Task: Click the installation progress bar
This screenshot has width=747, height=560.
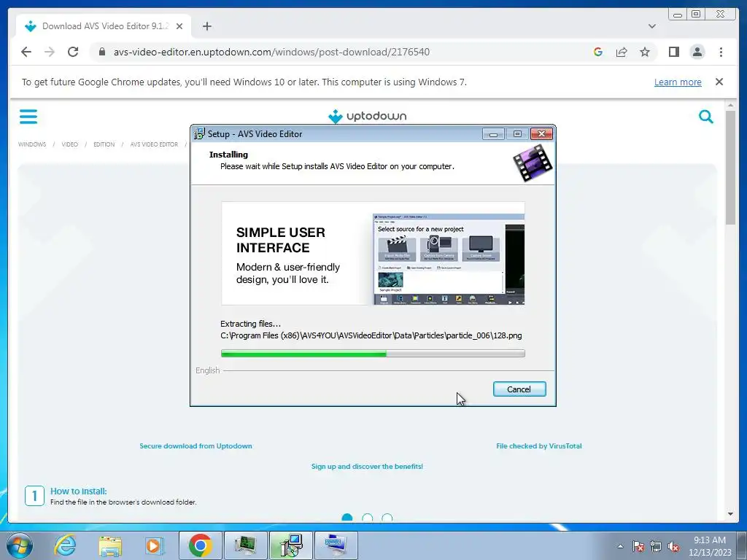Action: [x=373, y=354]
